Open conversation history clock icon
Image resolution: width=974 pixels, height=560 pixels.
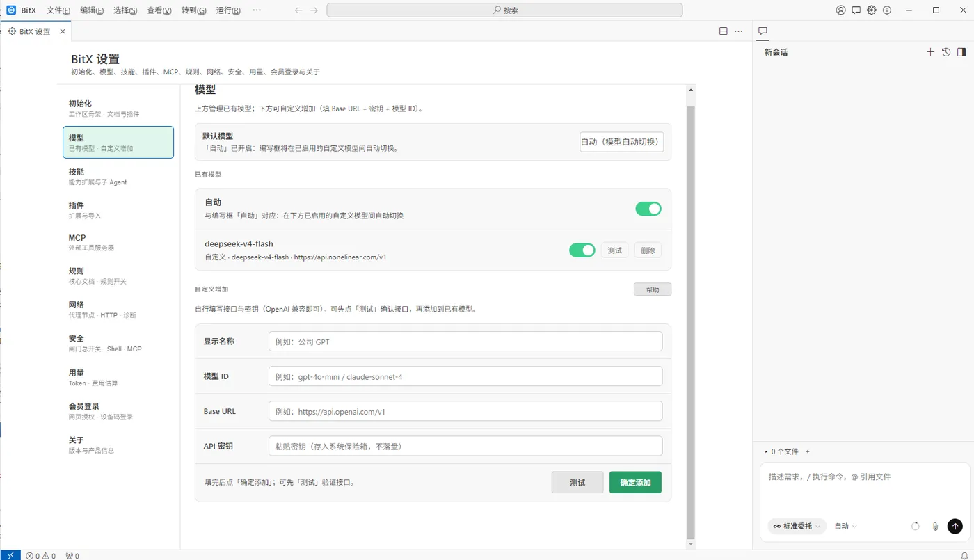tap(946, 52)
